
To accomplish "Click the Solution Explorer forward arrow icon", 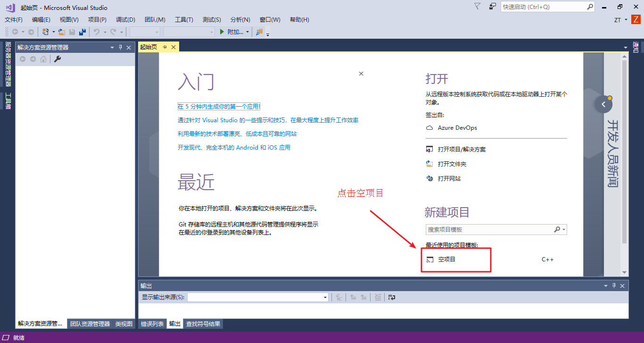I will [x=33, y=59].
